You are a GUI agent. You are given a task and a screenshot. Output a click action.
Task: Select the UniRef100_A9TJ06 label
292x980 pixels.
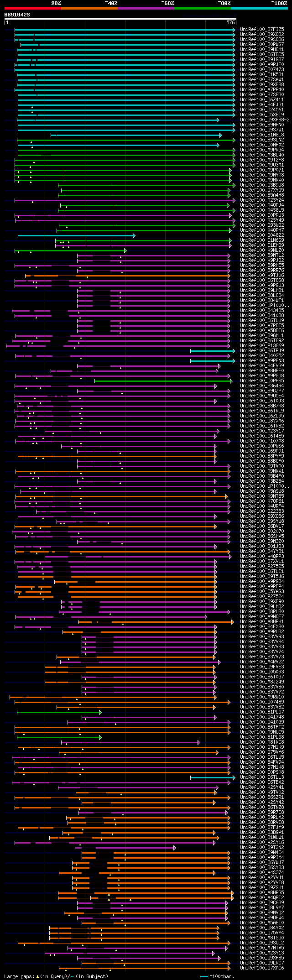(262, 275)
